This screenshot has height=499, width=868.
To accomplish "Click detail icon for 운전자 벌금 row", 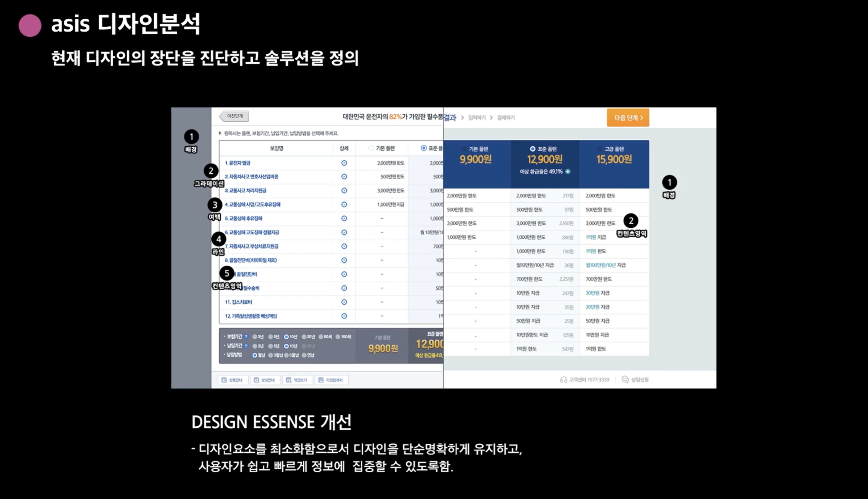I will [x=344, y=163].
